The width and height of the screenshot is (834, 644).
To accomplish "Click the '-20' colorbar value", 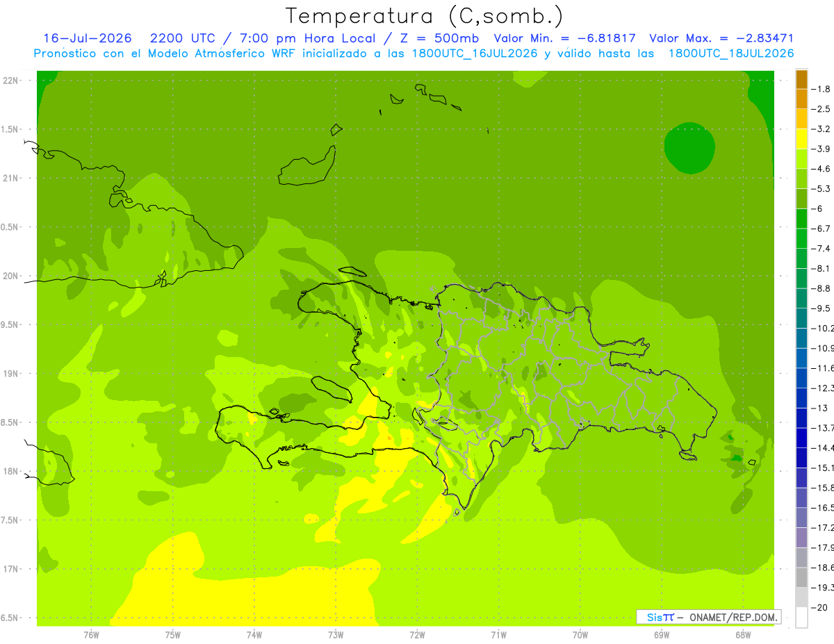I will click(820, 607).
